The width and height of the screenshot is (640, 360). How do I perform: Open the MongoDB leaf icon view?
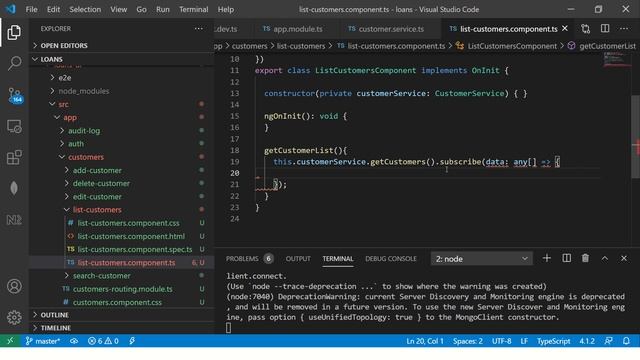(x=14, y=188)
